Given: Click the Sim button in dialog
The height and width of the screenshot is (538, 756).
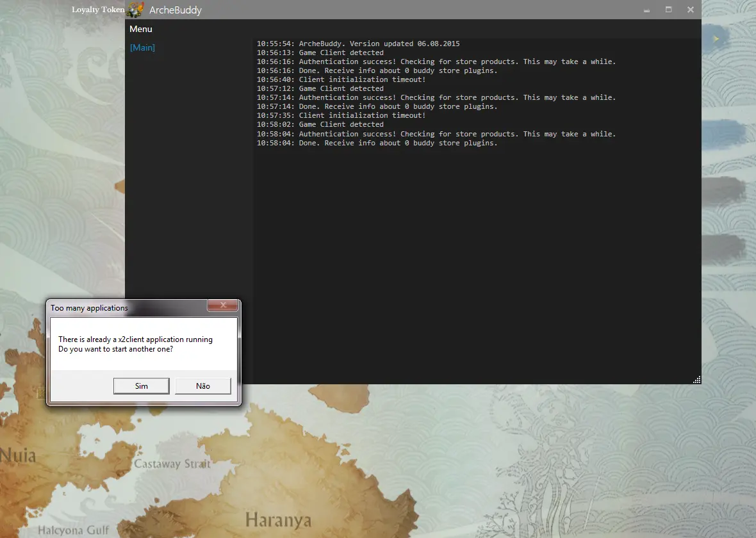Looking at the screenshot, I should (x=141, y=386).
